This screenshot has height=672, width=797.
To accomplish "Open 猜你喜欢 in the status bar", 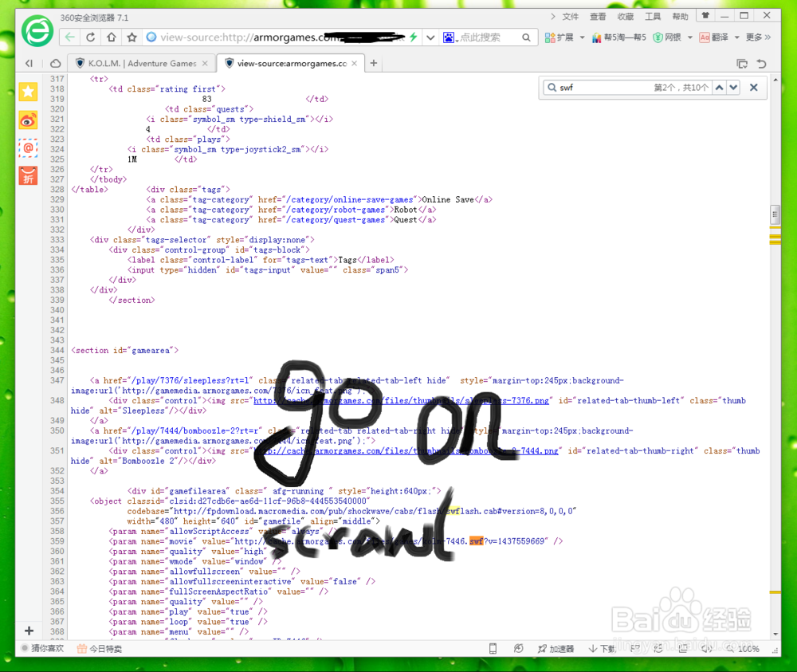I will point(43,648).
